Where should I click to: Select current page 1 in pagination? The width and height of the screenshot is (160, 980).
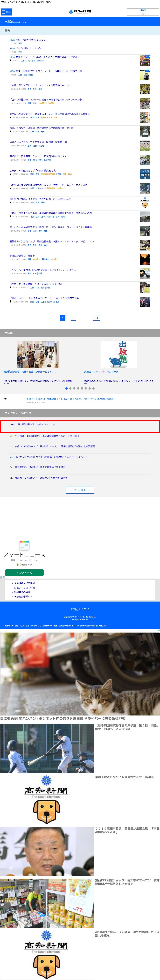pyautogui.click(x=63, y=318)
